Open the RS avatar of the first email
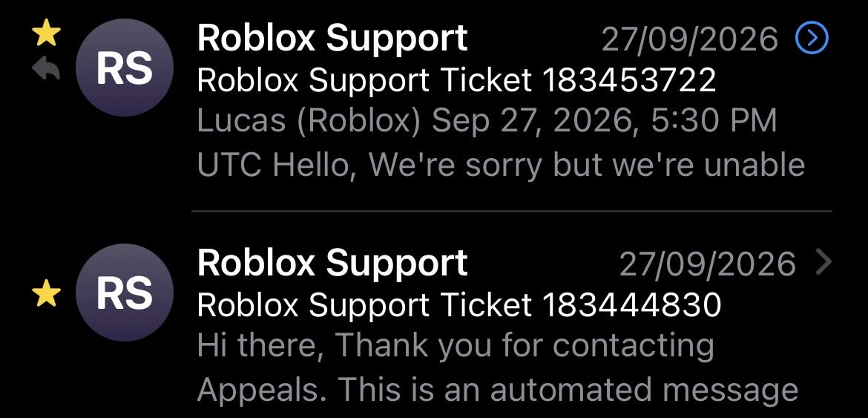This screenshot has width=868, height=418. 125,68
